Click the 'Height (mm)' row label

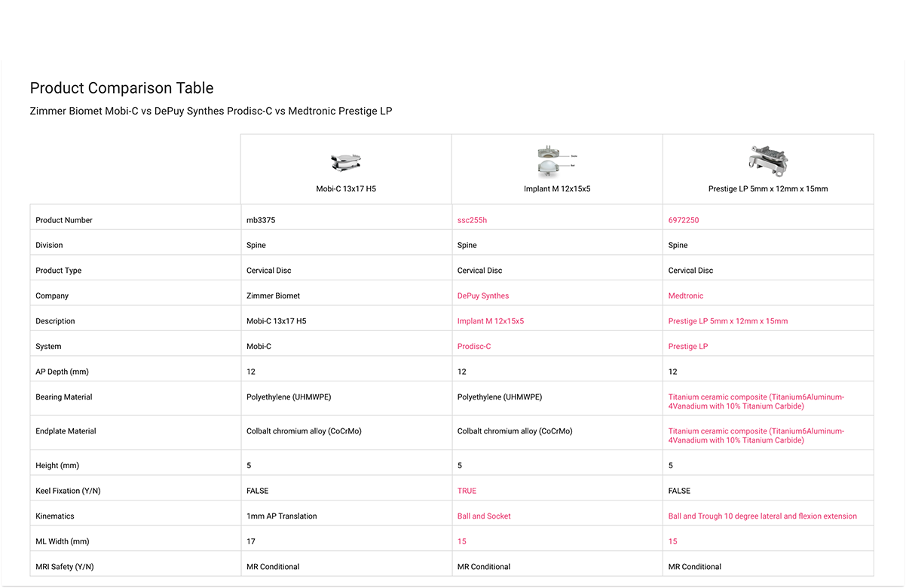coord(57,466)
